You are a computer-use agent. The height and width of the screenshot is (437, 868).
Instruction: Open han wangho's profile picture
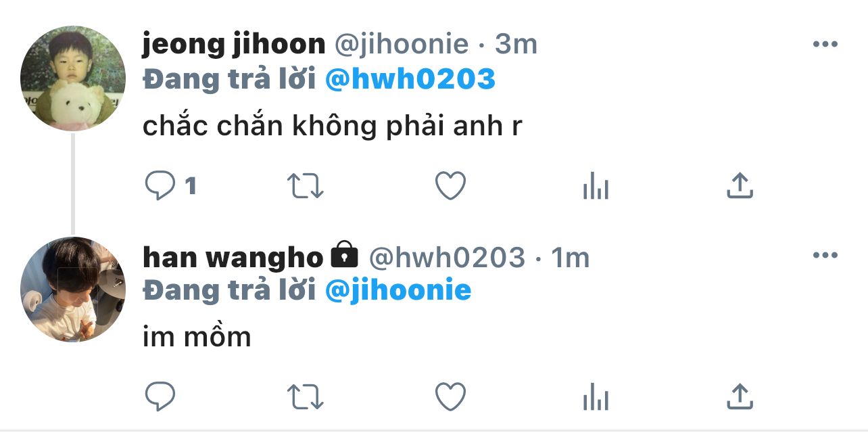pyautogui.click(x=73, y=290)
